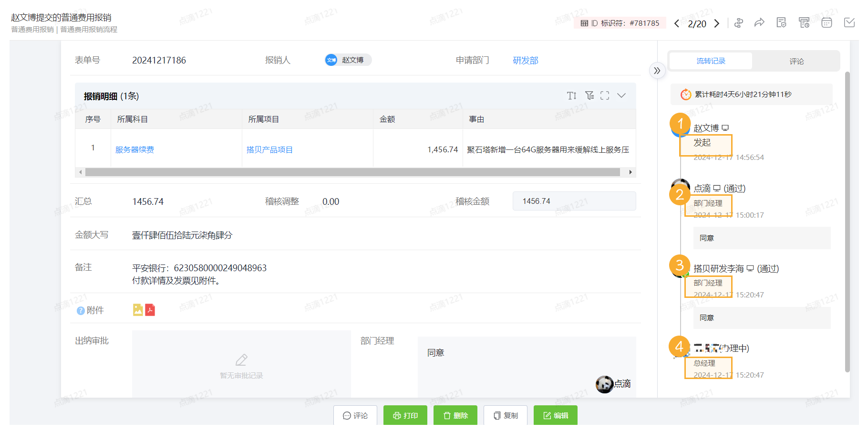Go to next record with the right arrow

(717, 23)
